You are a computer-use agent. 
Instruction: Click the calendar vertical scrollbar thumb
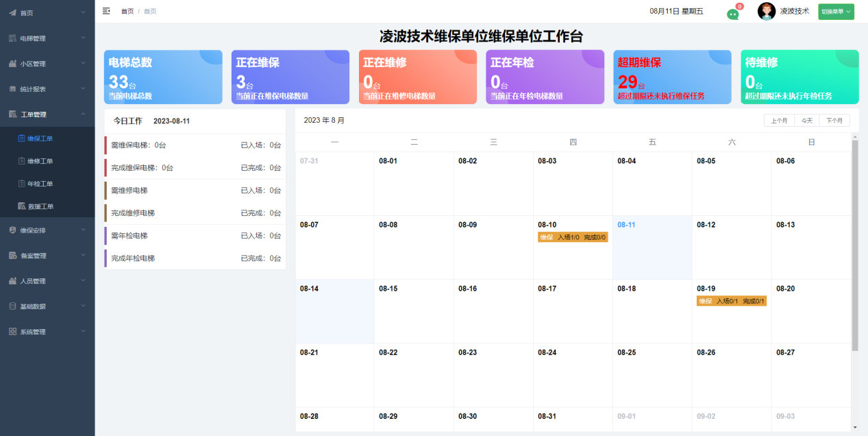click(854, 245)
